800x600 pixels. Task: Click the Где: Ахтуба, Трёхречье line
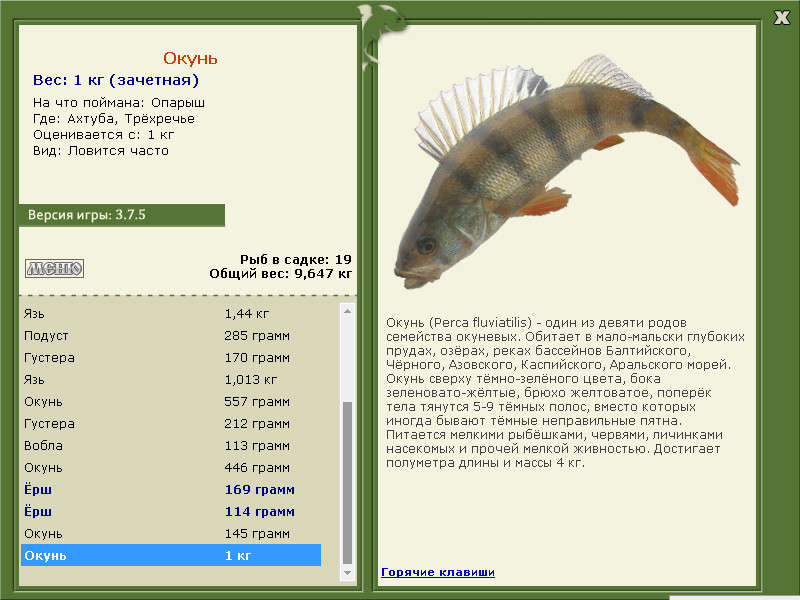click(x=114, y=119)
